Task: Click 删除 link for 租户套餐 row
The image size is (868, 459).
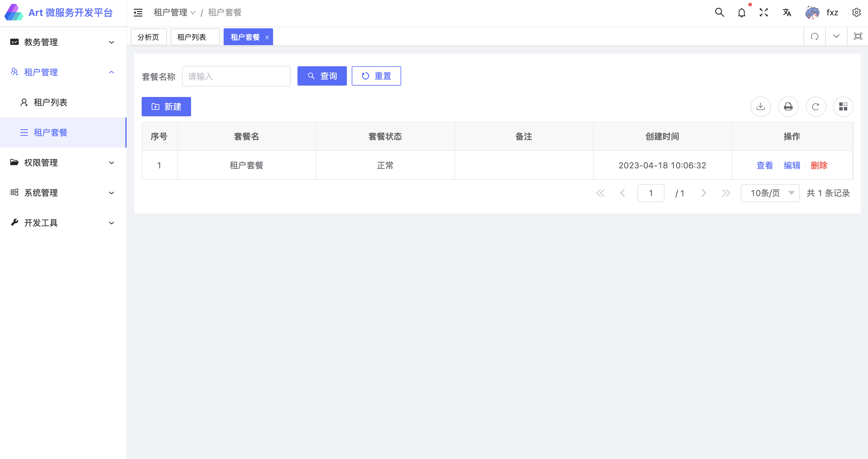Action: click(x=819, y=165)
